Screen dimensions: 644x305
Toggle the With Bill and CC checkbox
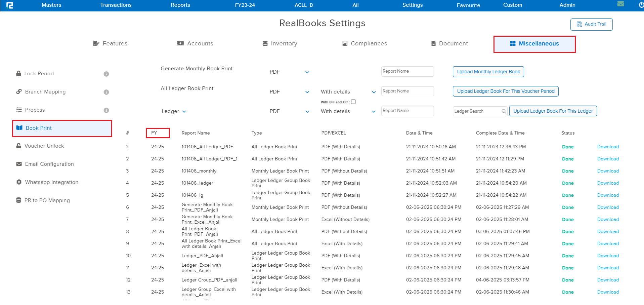[x=353, y=102]
